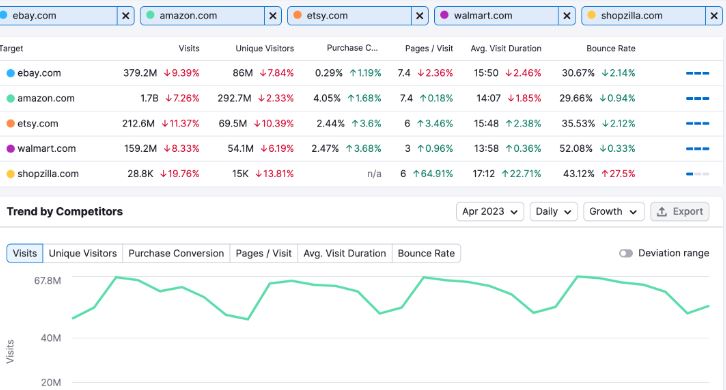The width and height of the screenshot is (726, 390).
Task: Remove amazon.com competitor chip
Action: (x=273, y=16)
